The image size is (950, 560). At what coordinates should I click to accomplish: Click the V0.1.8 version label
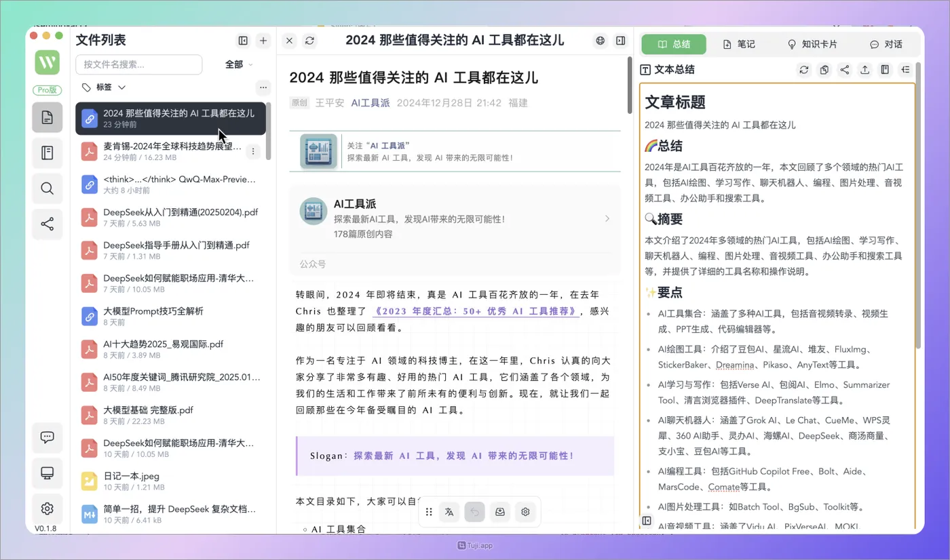[45, 528]
